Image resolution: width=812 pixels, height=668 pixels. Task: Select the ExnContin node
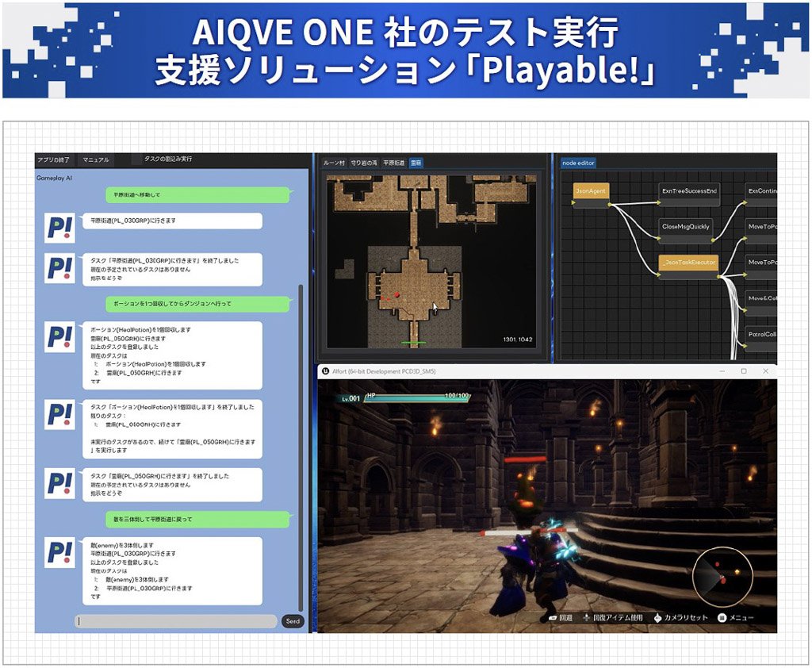(x=761, y=194)
